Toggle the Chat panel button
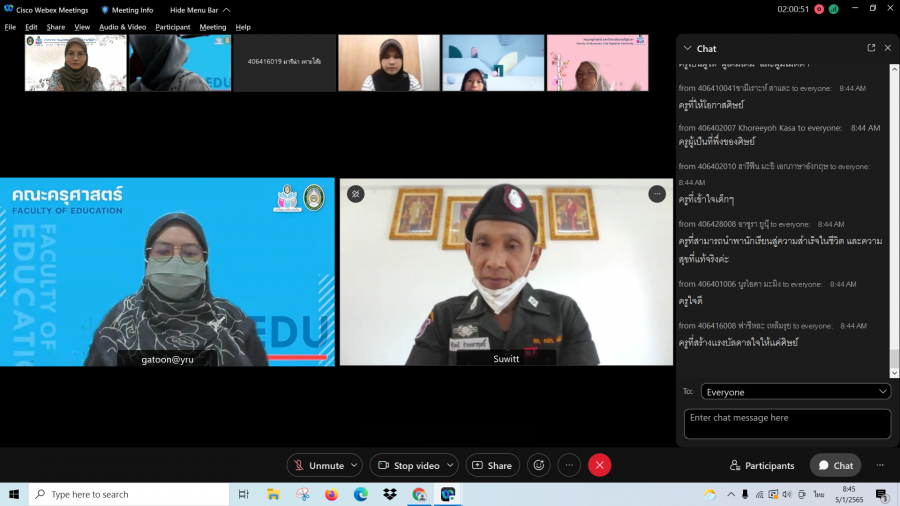Image resolution: width=900 pixels, height=506 pixels. click(x=835, y=465)
